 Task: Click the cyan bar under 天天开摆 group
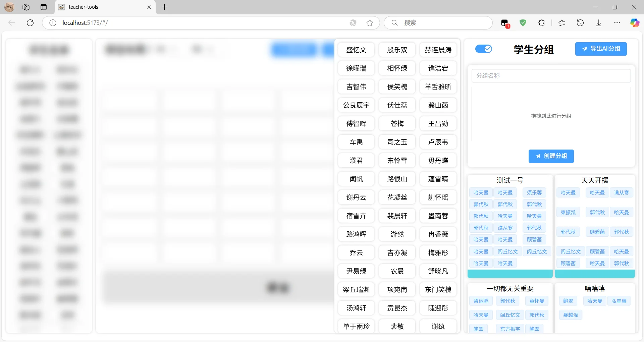594,274
